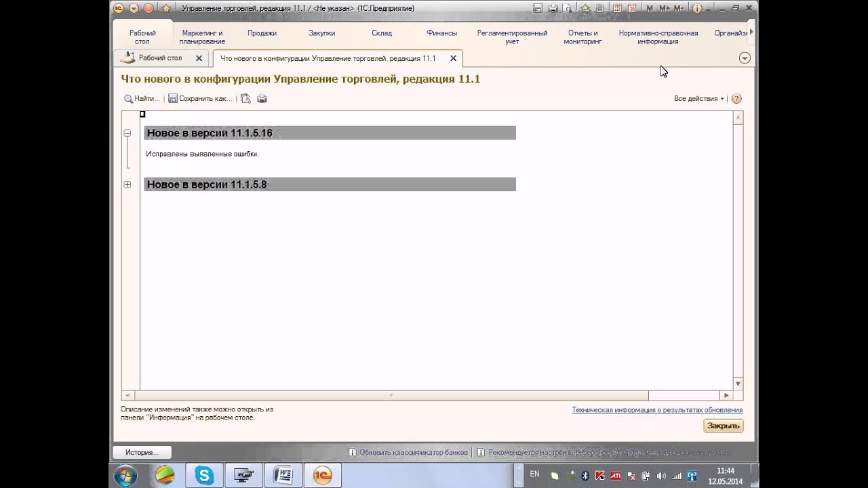This screenshot has height=488, width=868.
Task: Click the print toolbar icon
Action: 262,99
